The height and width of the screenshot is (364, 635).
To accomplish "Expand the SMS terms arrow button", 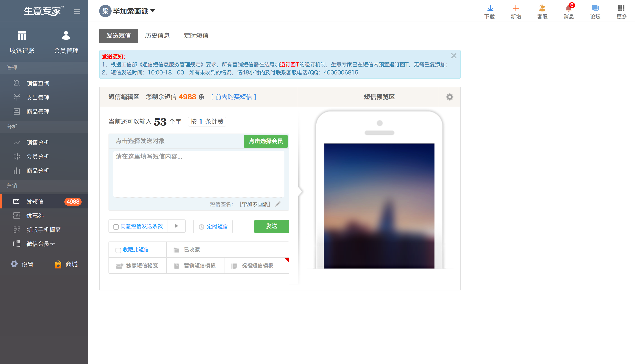I will click(176, 226).
